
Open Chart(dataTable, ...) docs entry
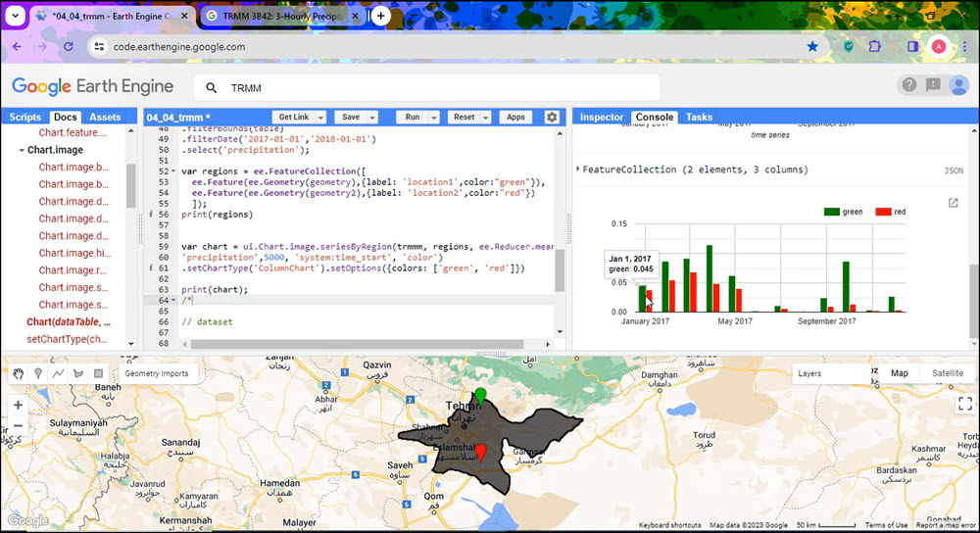69,321
